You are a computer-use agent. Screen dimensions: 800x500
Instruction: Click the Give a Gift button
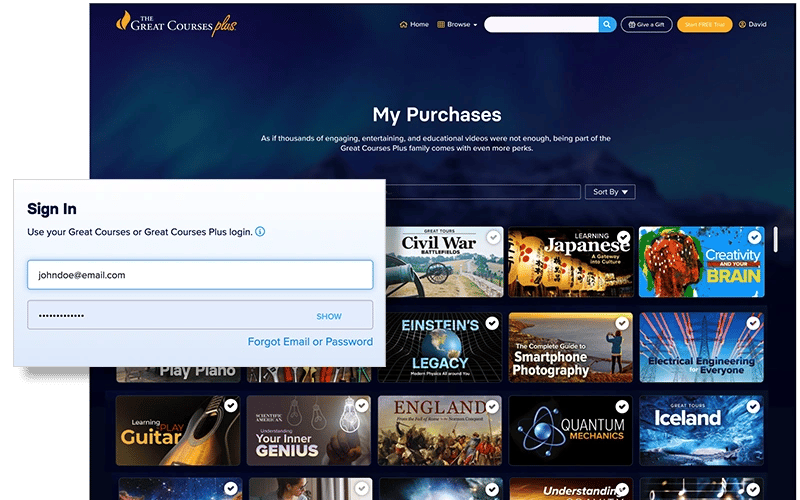coord(646,24)
